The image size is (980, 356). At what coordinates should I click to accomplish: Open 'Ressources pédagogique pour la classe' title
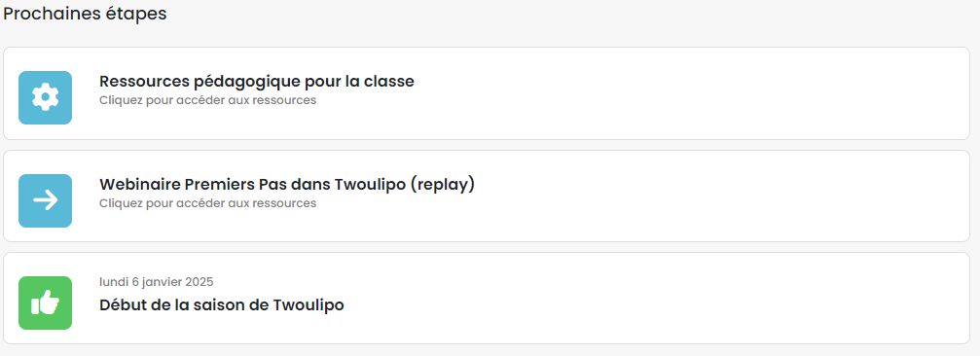coord(256,82)
